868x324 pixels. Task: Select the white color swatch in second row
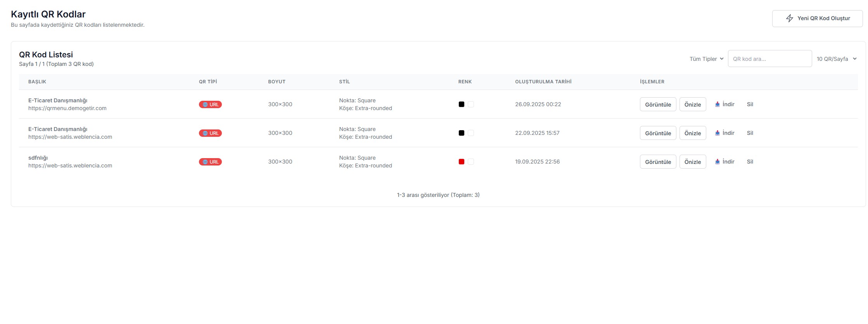coord(471,133)
